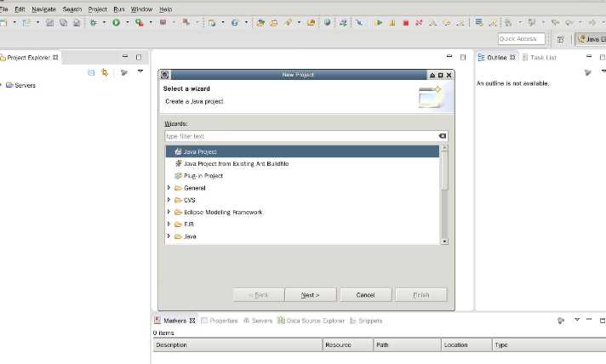Viewport: 606px width, 364px height.
Task: Click the Save All toolbar icon
Action: [x=63, y=23]
